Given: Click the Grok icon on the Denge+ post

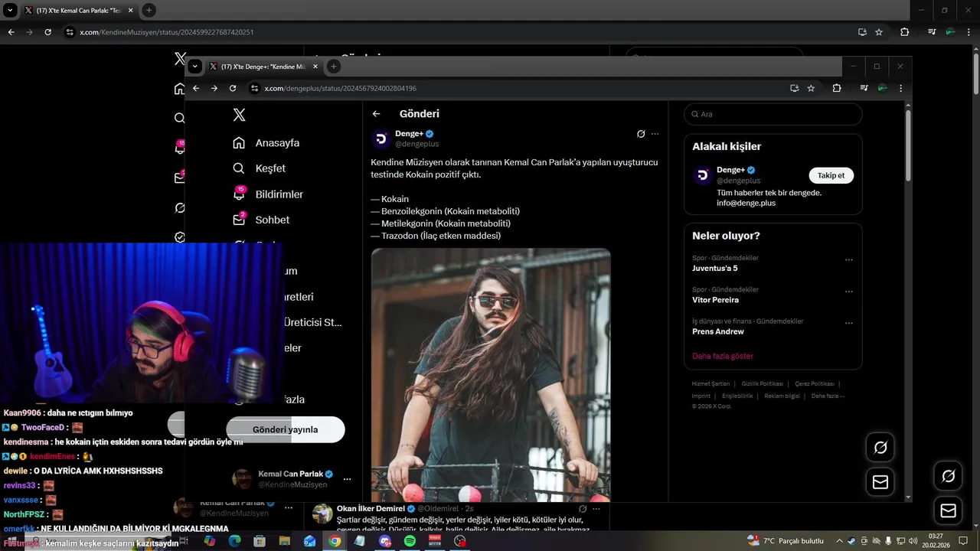Looking at the screenshot, I should 641,134.
